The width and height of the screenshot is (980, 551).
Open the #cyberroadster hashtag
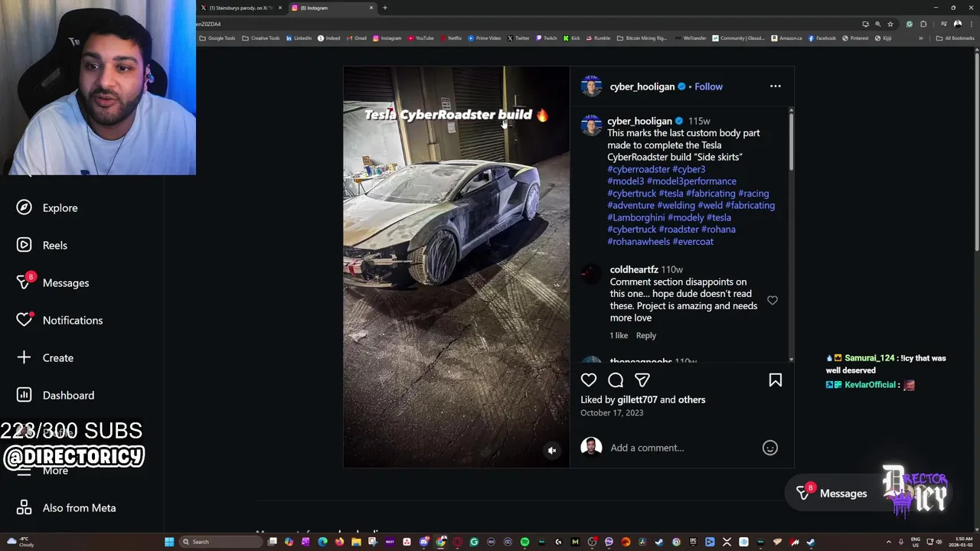point(639,169)
